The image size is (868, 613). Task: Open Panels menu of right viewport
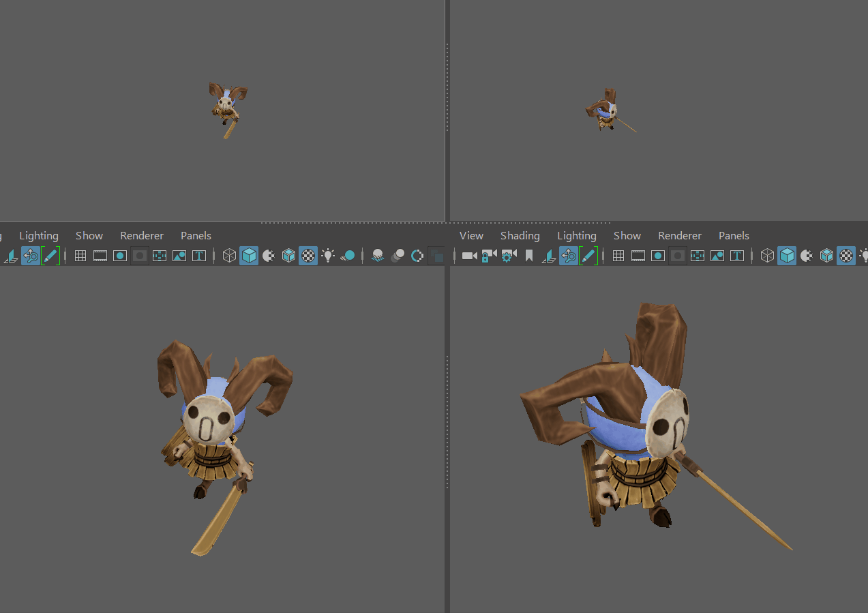click(x=734, y=235)
